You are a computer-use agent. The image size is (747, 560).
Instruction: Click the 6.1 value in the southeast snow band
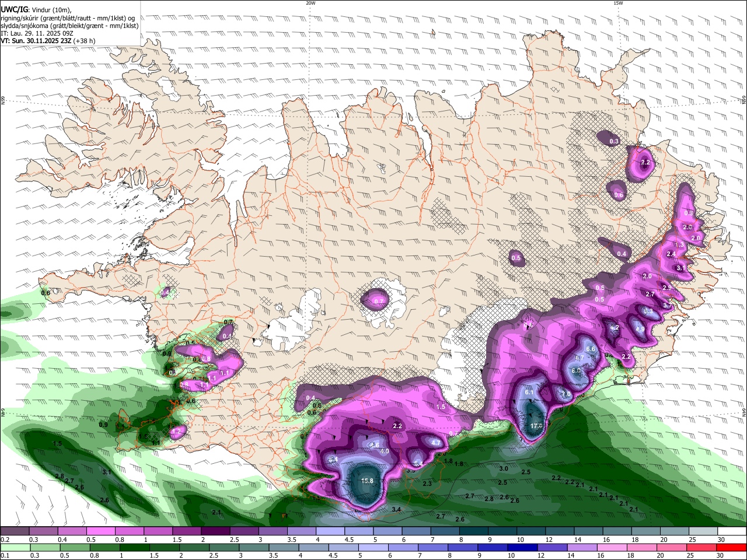529,393
